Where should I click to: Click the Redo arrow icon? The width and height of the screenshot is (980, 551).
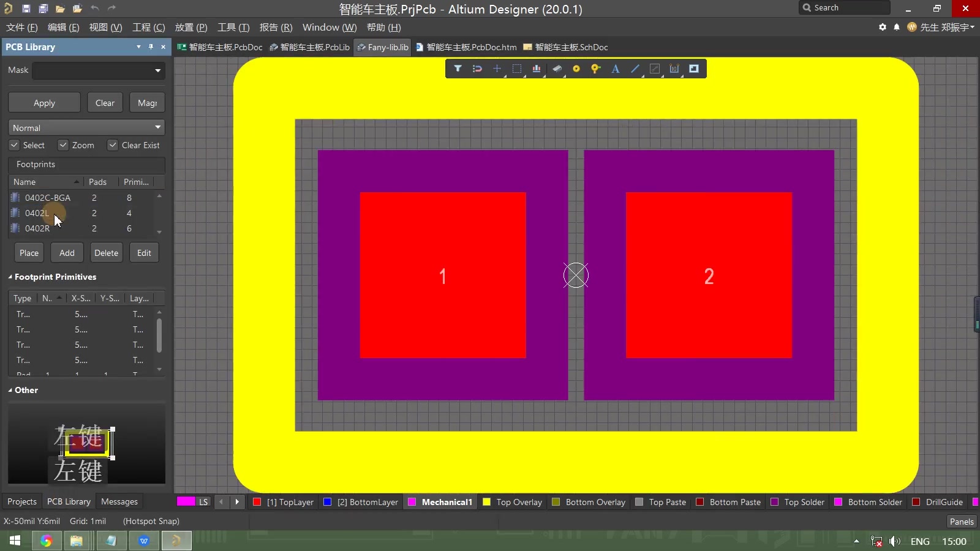point(111,9)
